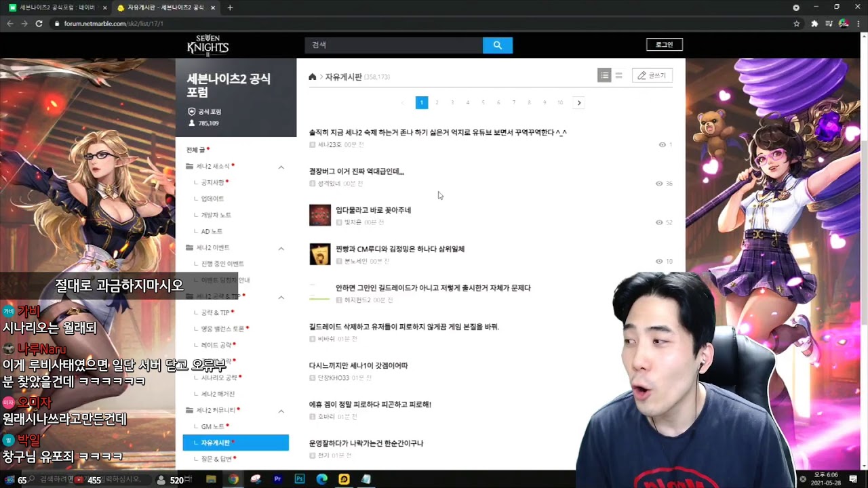Open post 에휴 겜이 정말 피로하다
This screenshot has height=488, width=868.
(370, 405)
